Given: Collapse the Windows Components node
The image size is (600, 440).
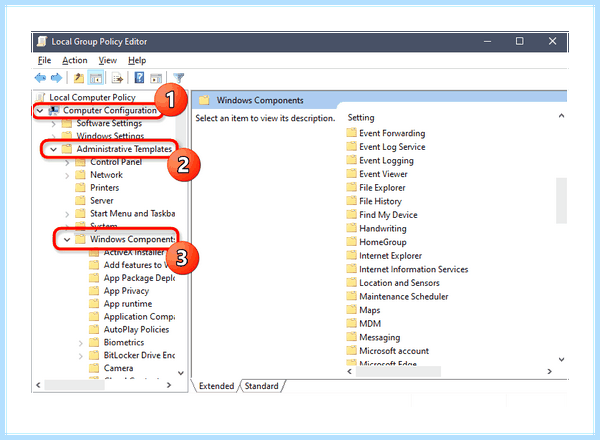Looking at the screenshot, I should 67,240.
